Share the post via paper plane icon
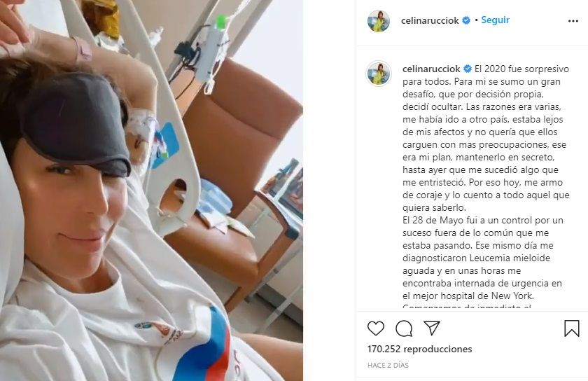Viewport: 588px width, 381px height. [x=432, y=328]
